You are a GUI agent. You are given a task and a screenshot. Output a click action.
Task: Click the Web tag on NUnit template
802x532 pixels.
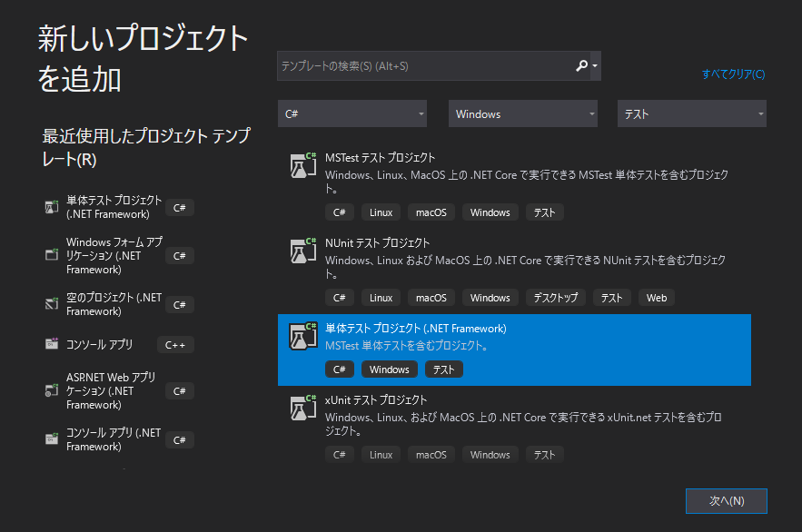[656, 297]
